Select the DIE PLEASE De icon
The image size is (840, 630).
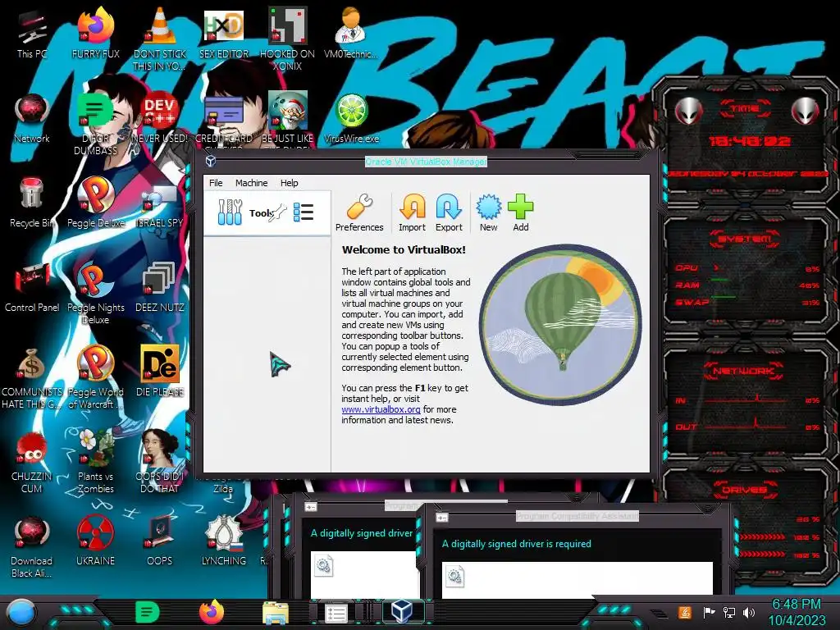coord(160,372)
